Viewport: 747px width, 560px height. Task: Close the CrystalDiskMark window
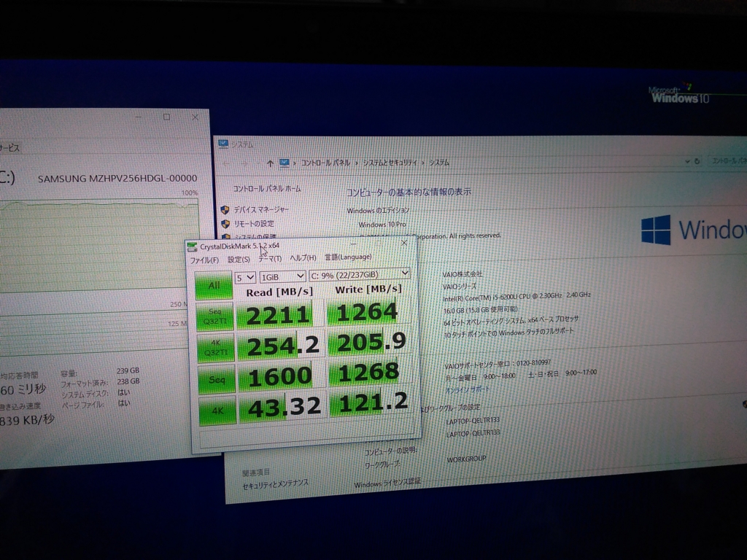coord(404,243)
